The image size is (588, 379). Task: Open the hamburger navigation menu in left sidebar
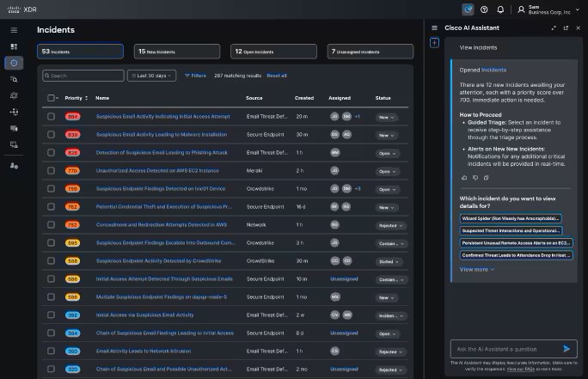[x=14, y=30]
